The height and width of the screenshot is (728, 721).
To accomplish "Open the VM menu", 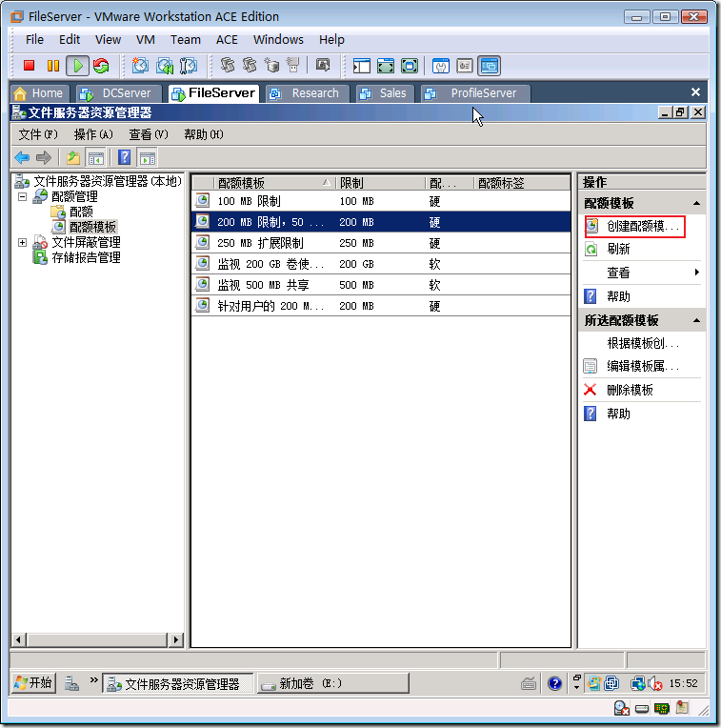I will pos(145,39).
